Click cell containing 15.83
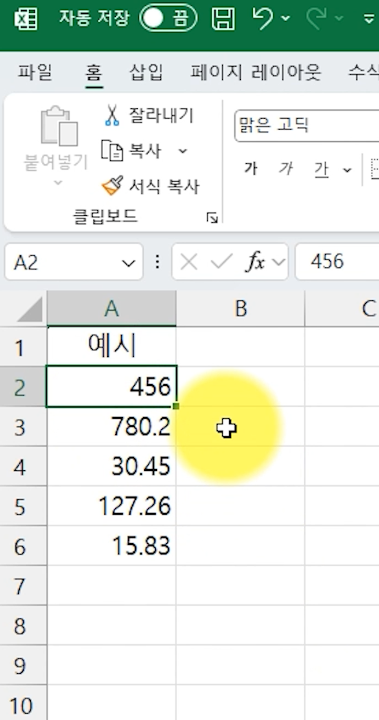 coord(112,546)
